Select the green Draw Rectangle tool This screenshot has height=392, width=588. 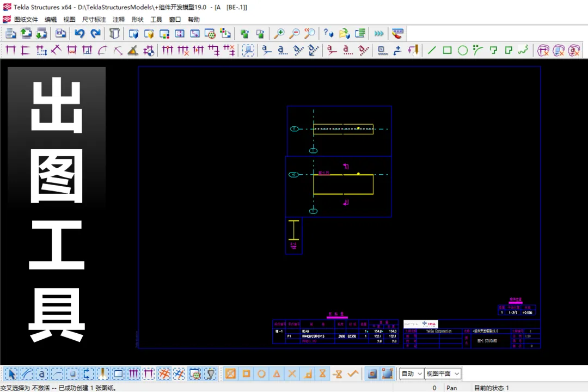pos(447,51)
